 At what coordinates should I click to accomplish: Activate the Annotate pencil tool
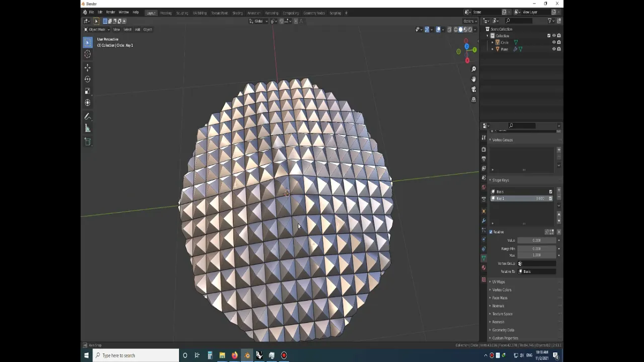point(88,117)
